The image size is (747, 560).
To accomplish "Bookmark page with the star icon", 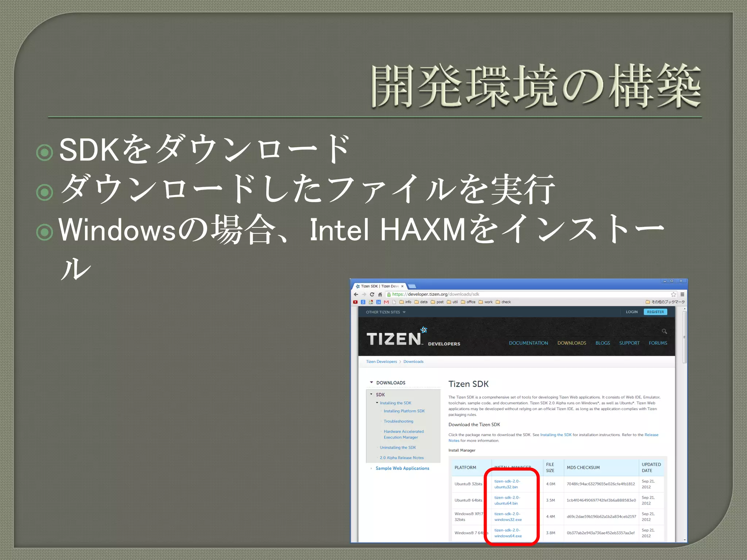I will (x=673, y=294).
